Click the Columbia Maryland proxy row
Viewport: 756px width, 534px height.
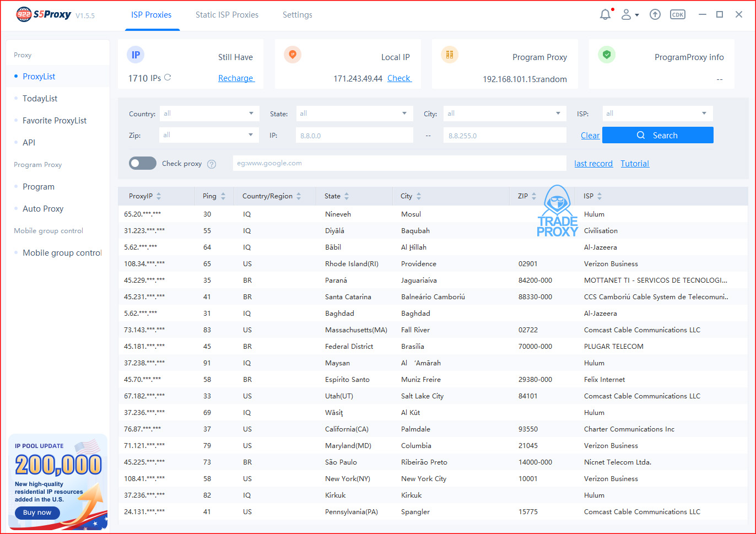point(433,445)
